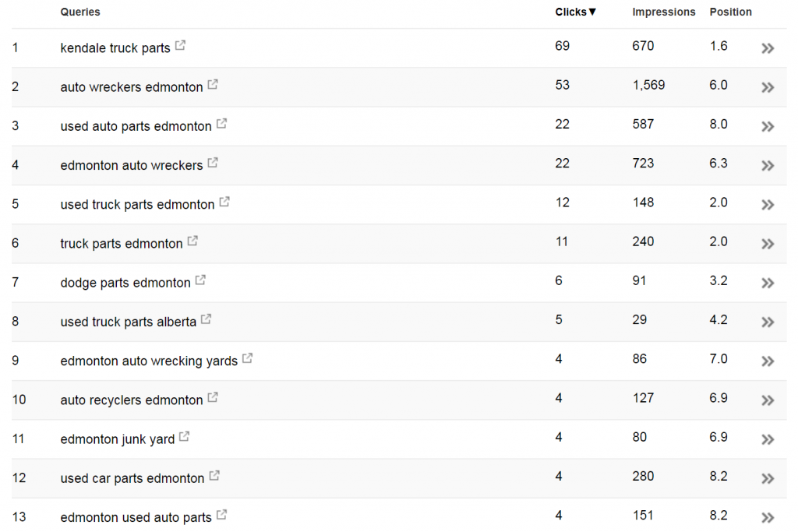The width and height of the screenshot is (798, 532).
Task: Sort table by Position column
Action: coord(730,12)
